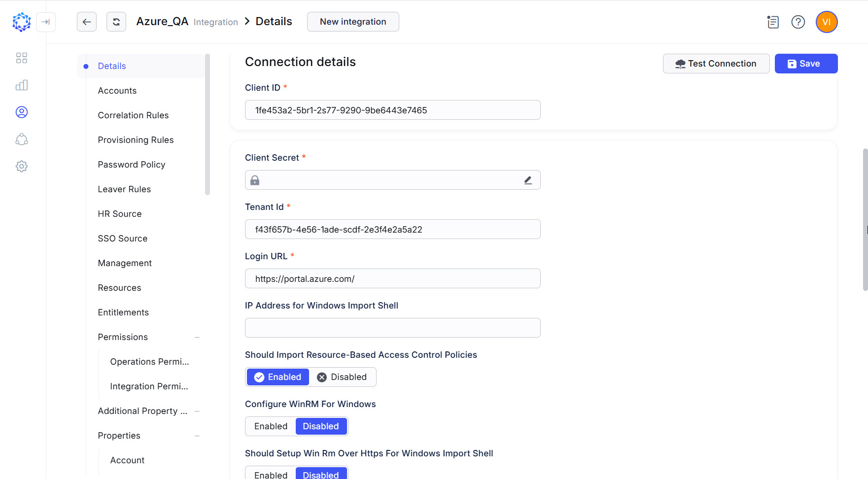Open the dashboard grid icon in sidebar
This screenshot has height=479, width=868.
(22, 58)
